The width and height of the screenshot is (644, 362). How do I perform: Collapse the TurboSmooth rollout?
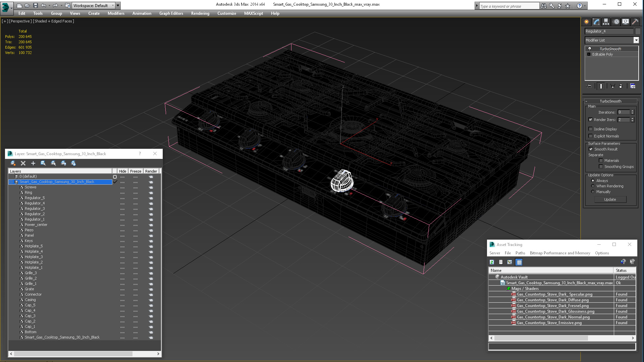click(x=586, y=101)
